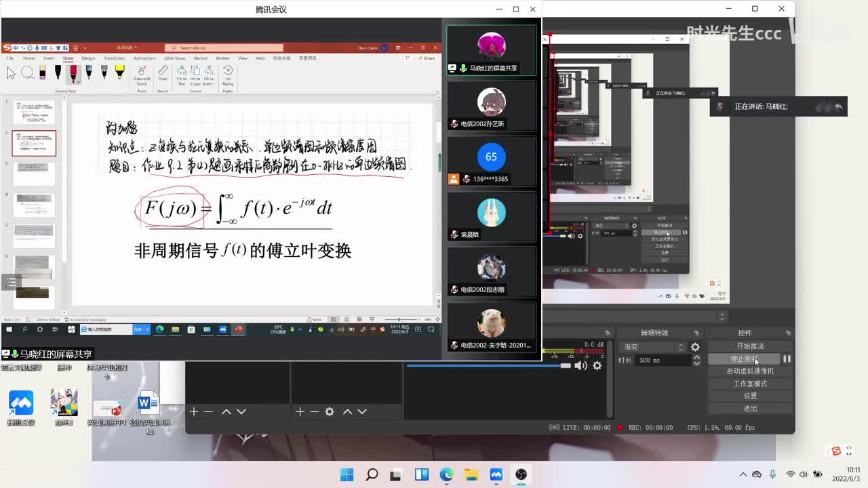The height and width of the screenshot is (488, 868).
Task: Open Insert tab in shared PowerPoint
Action: point(49,58)
